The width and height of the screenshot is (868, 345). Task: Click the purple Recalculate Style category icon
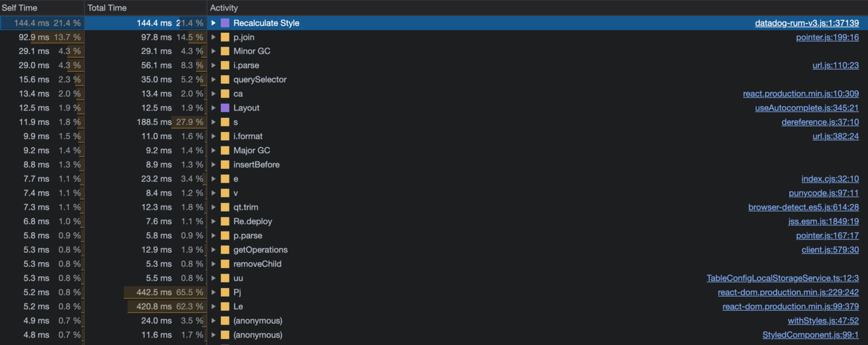(x=225, y=23)
